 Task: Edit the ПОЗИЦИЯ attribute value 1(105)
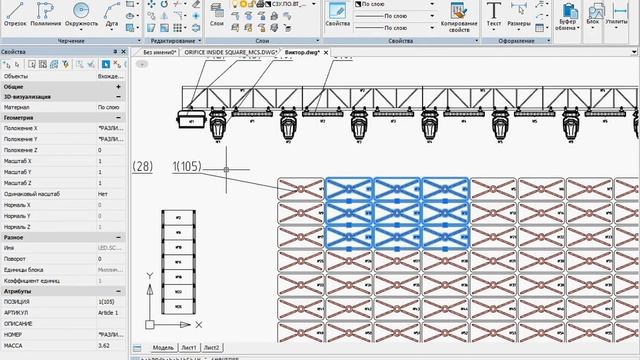coord(111,302)
